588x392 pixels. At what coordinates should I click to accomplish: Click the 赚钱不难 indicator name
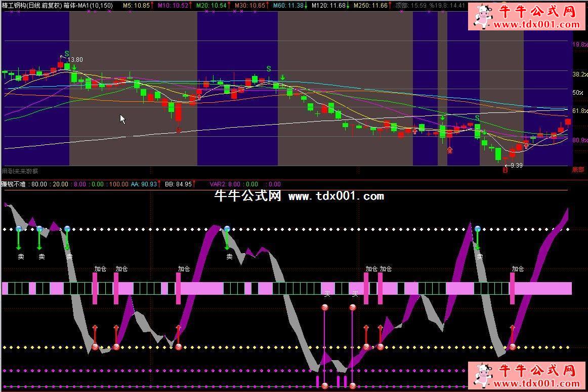(13, 184)
